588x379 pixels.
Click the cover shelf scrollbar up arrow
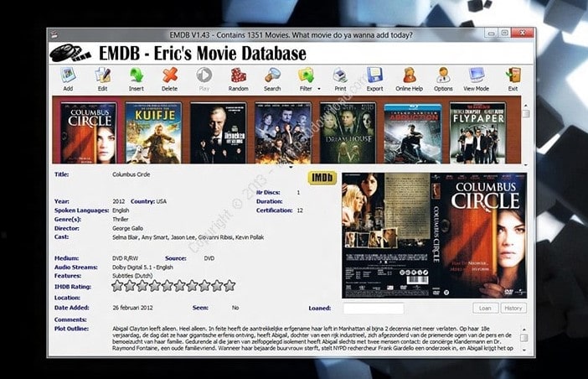pos(525,106)
